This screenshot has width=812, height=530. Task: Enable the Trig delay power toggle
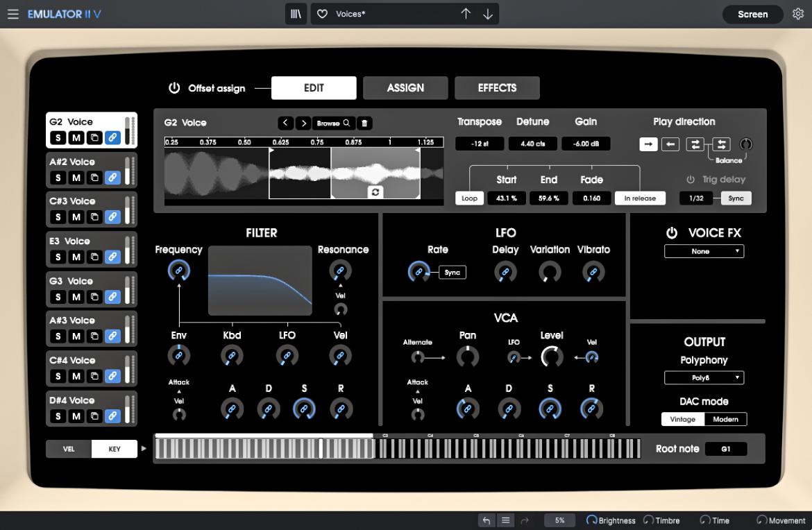coord(691,180)
